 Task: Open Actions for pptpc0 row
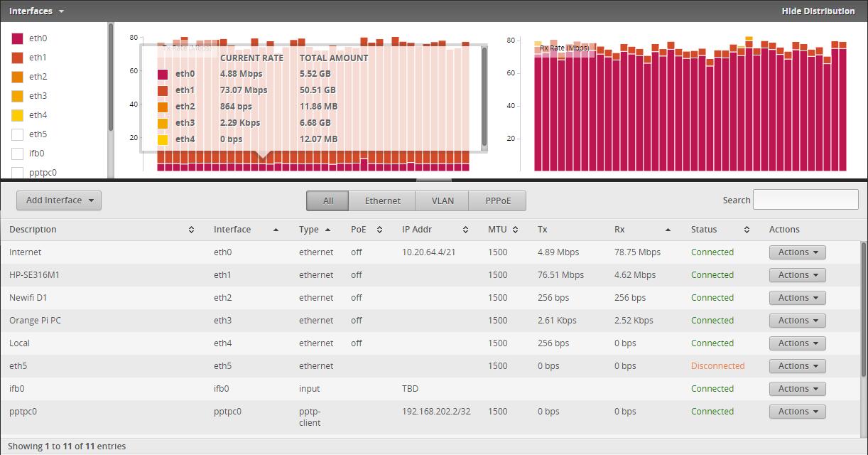[797, 412]
